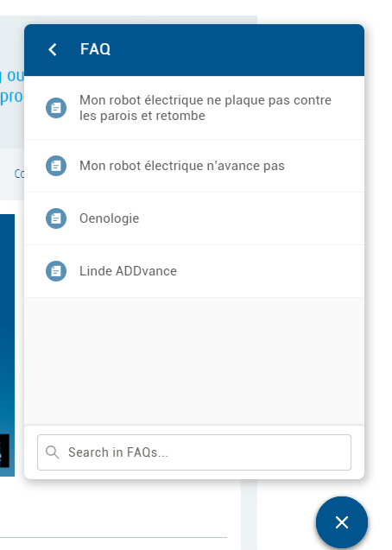Click document icon next to Oenologie
The image size is (392, 550).
point(56,218)
